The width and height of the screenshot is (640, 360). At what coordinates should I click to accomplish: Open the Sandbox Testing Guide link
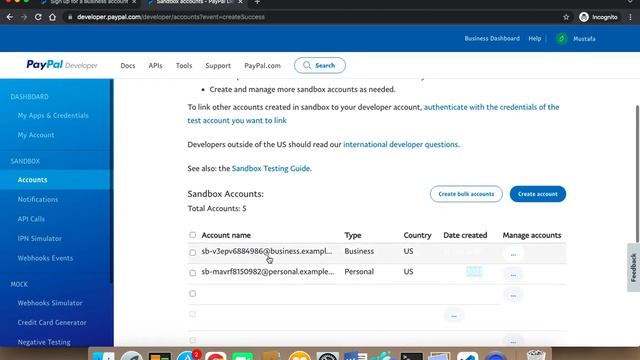[x=271, y=169]
